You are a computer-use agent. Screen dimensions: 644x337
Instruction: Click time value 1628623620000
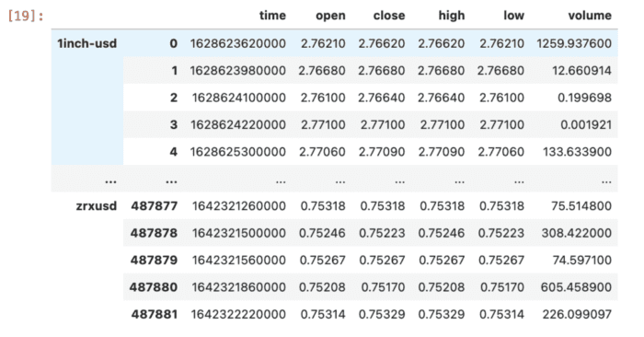pos(237,43)
